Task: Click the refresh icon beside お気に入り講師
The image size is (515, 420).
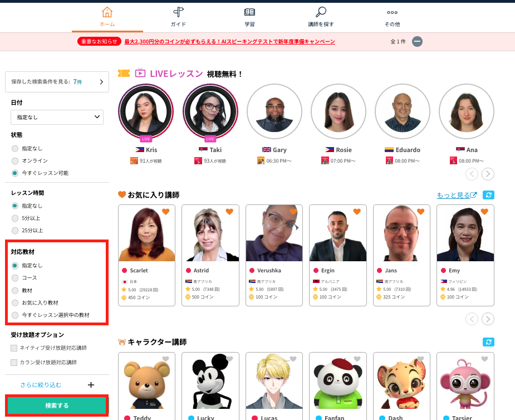Action: [x=489, y=195]
